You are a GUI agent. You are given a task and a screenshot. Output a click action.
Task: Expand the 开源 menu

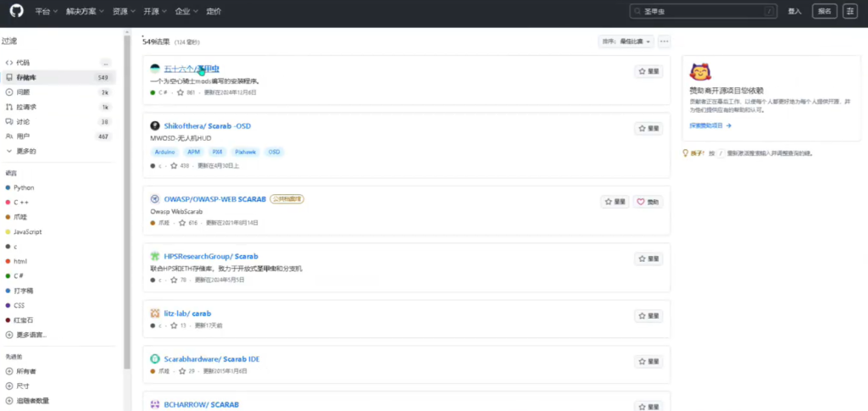(154, 11)
